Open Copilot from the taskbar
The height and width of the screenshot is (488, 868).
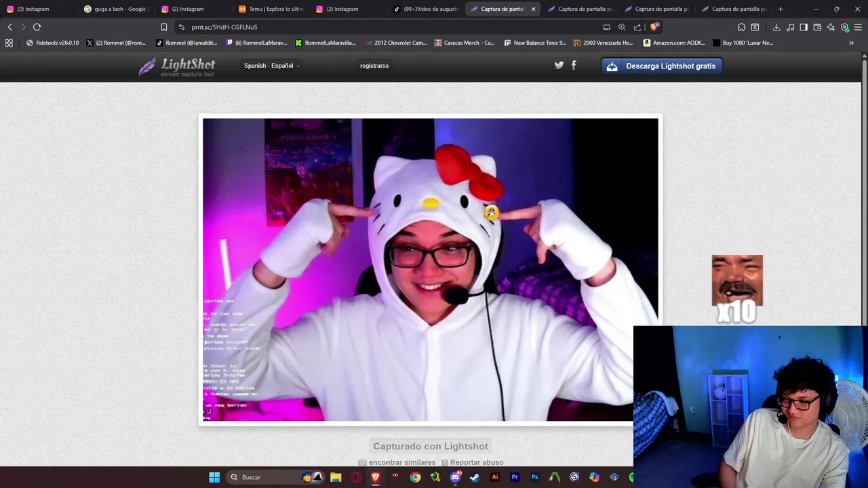click(594, 477)
